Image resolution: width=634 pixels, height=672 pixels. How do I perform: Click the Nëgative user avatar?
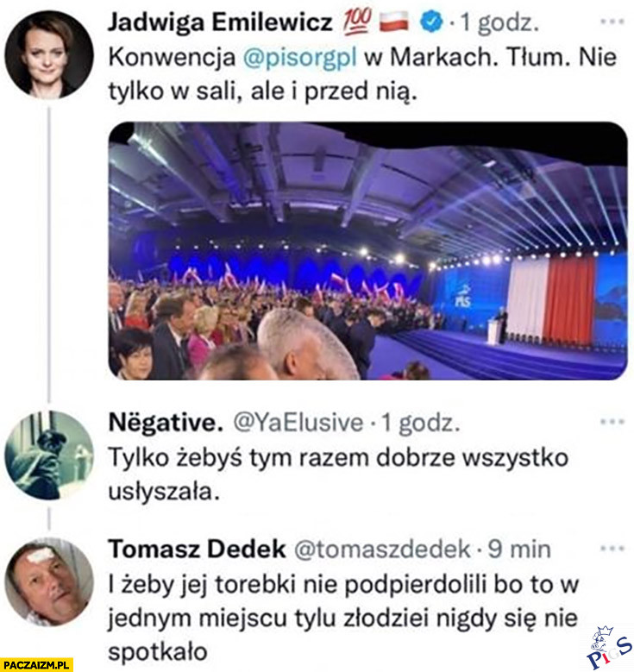click(x=48, y=455)
